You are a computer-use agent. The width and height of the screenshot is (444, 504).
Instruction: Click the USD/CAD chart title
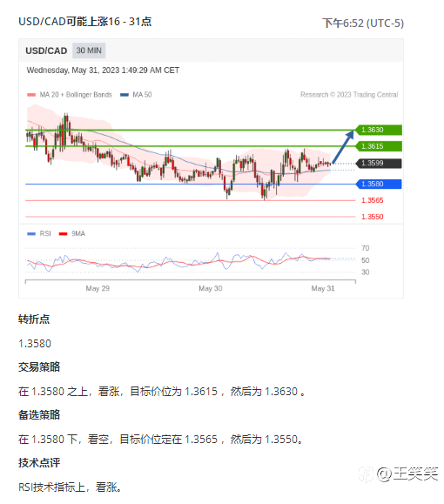coord(46,50)
